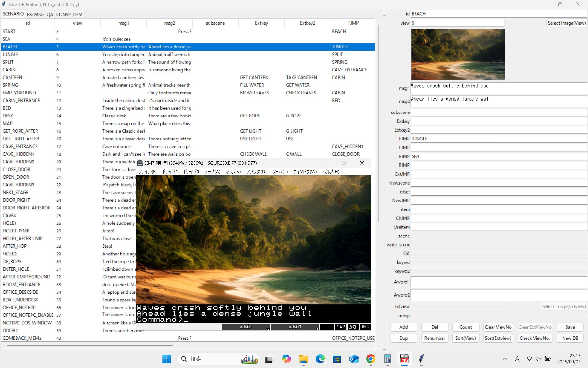Switch to the EXTMSG tab
588x368 pixels.
click(35, 14)
